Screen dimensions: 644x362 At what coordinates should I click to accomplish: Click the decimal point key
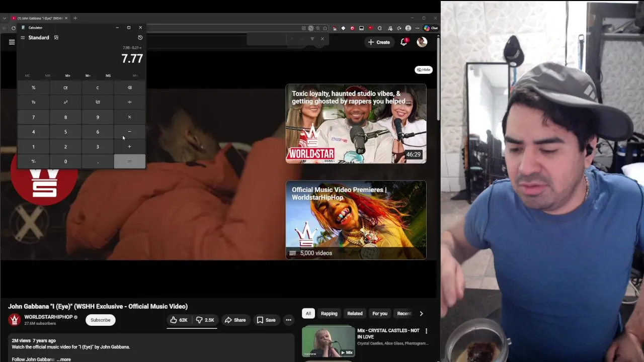coord(98,161)
